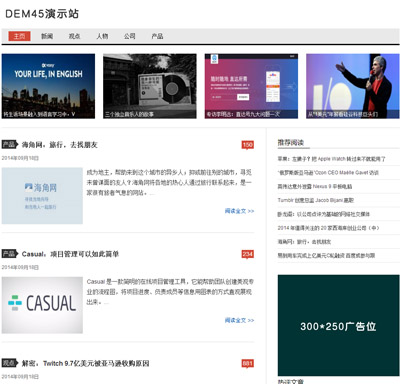
Task: Open the 主页 home tab
Action: (19, 36)
